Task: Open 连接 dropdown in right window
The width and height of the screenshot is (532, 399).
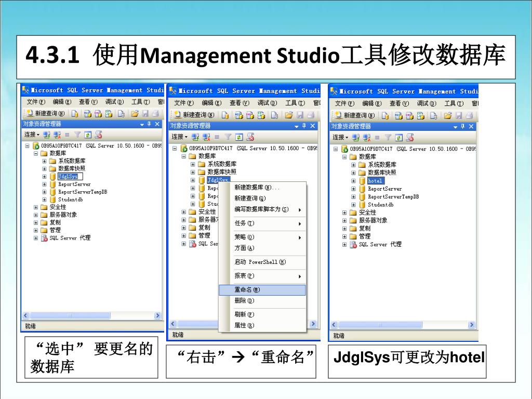Action: click(x=340, y=137)
